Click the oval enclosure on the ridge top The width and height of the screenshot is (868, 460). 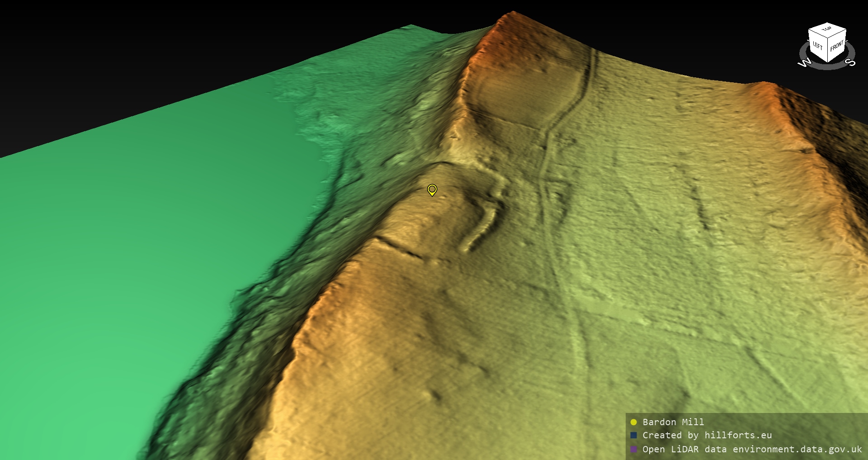pos(520,95)
